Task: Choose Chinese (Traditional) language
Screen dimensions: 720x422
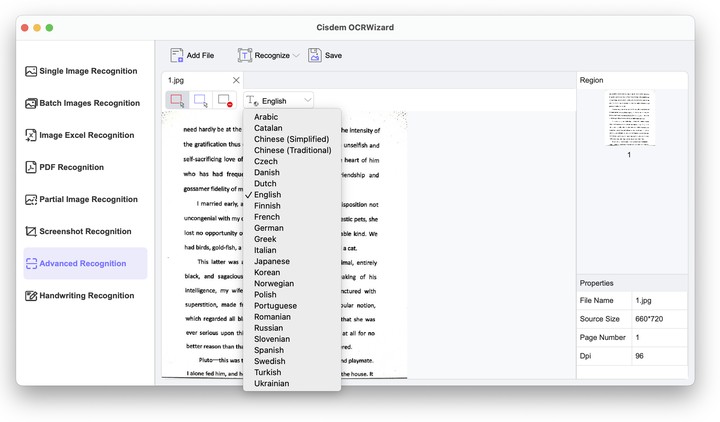Action: coord(292,150)
